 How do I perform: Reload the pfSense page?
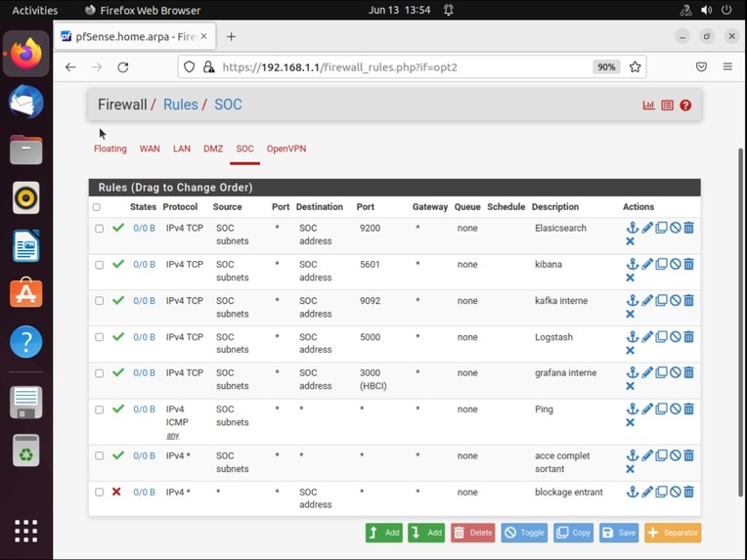pyautogui.click(x=123, y=67)
